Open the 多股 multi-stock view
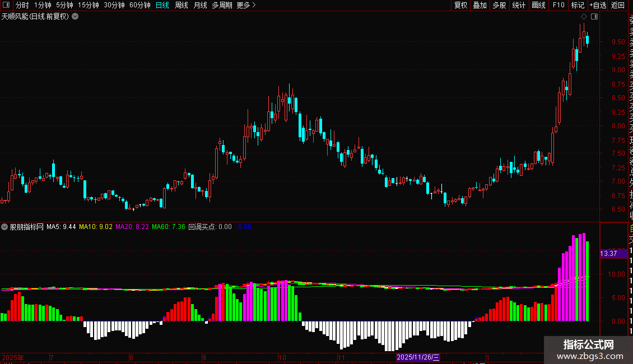This screenshot has width=633, height=364. (x=499, y=5)
